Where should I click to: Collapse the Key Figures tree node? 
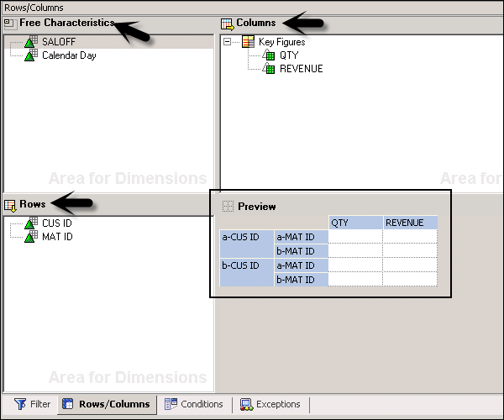click(x=228, y=42)
